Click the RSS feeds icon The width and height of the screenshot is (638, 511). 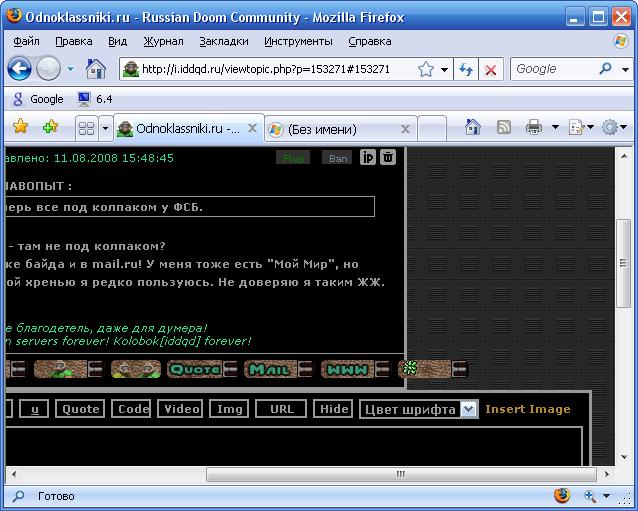(504, 127)
